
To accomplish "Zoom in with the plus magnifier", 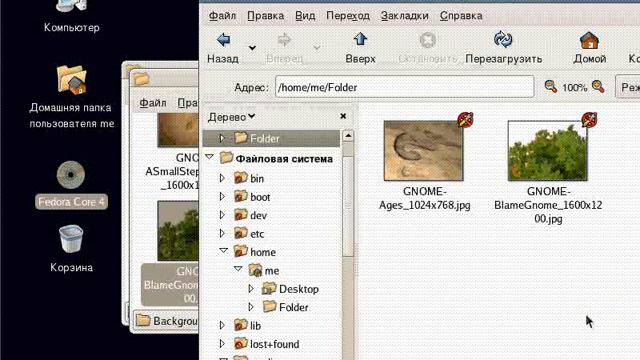I will (x=598, y=87).
